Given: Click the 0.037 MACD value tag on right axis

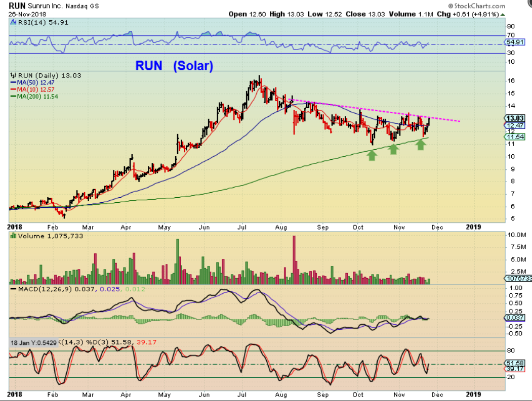Looking at the screenshot, I should tap(515, 317).
